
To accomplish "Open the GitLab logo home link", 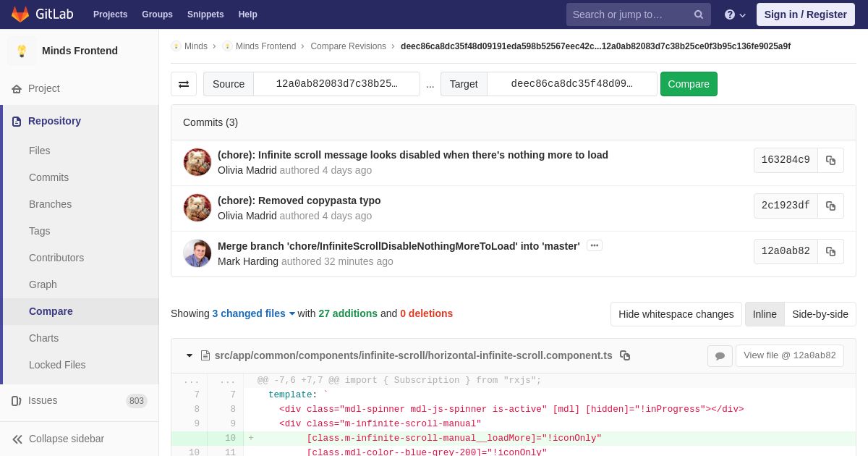I will pyautogui.click(x=42, y=14).
